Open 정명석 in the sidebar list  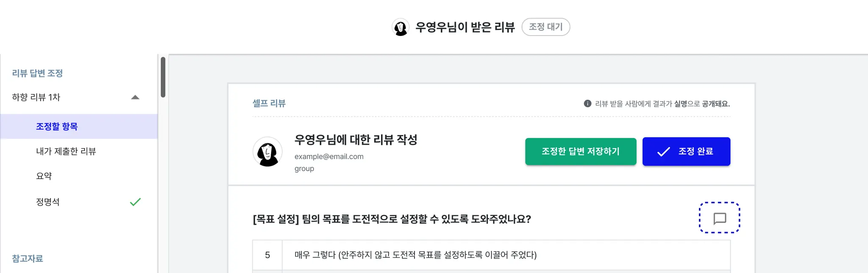point(48,202)
